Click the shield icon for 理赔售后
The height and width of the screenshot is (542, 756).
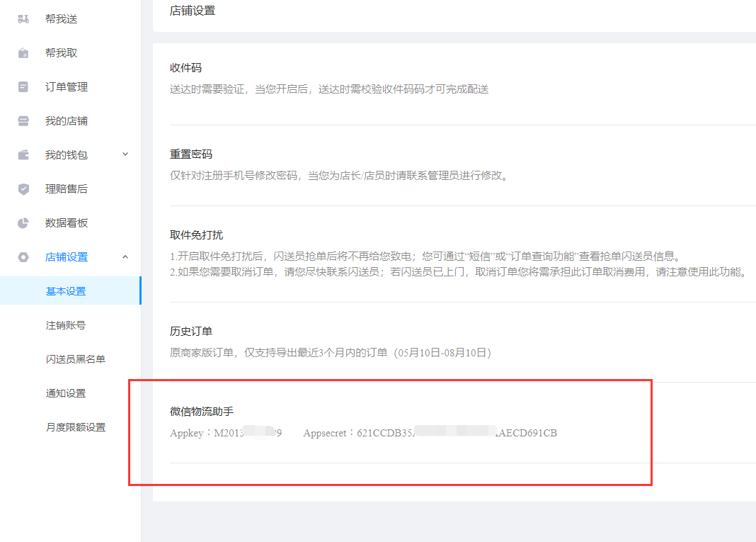pyautogui.click(x=23, y=189)
